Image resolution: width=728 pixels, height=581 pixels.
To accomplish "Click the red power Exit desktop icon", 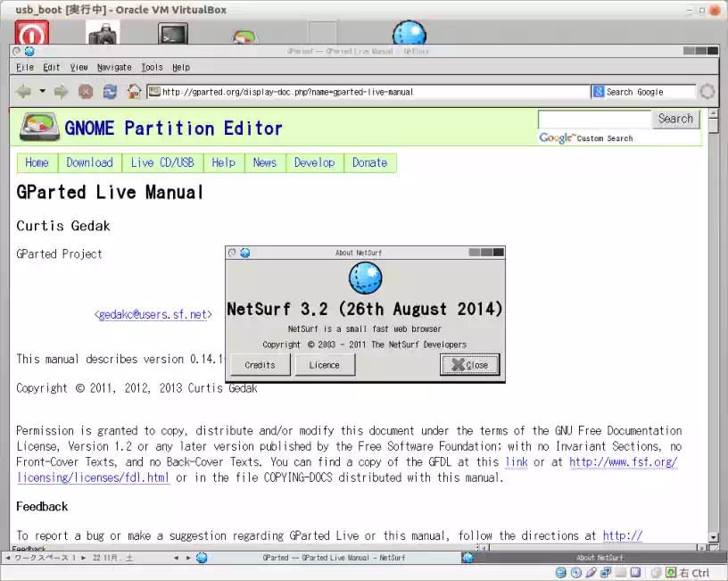I will point(31,33).
